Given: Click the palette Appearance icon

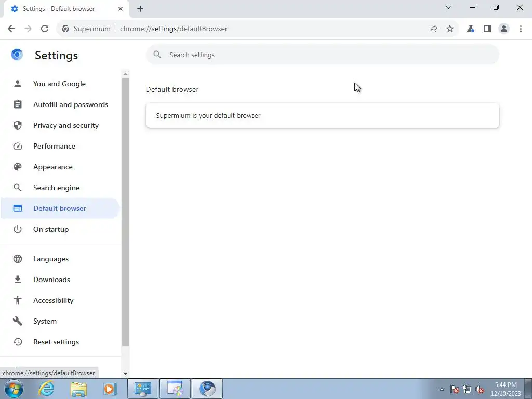Looking at the screenshot, I should click(18, 167).
